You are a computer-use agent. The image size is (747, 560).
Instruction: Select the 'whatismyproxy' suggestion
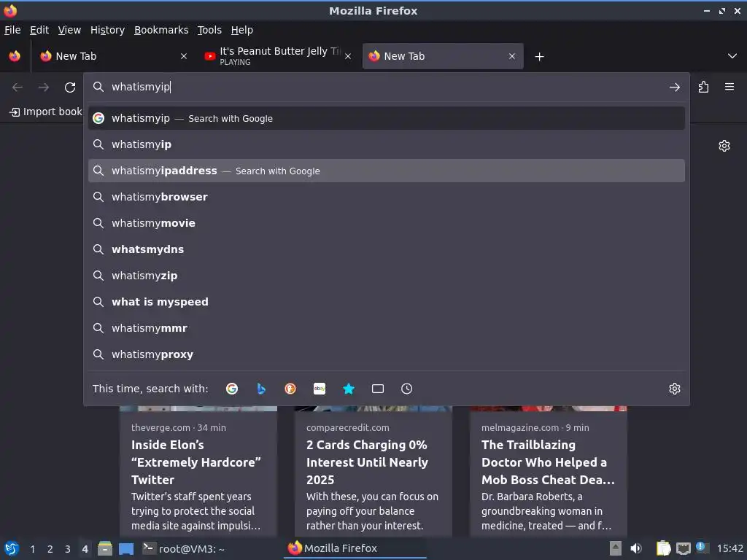(387, 354)
